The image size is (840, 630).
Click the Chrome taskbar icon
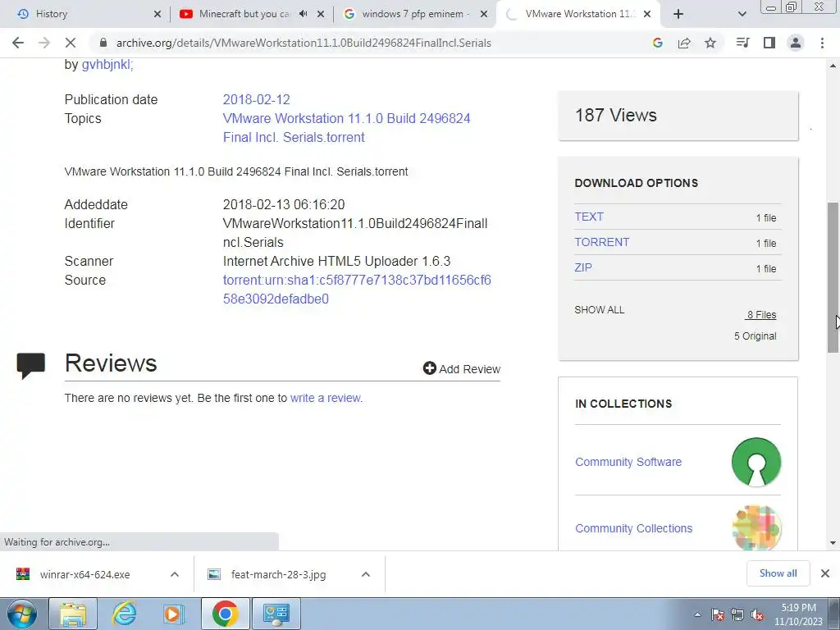(225, 614)
